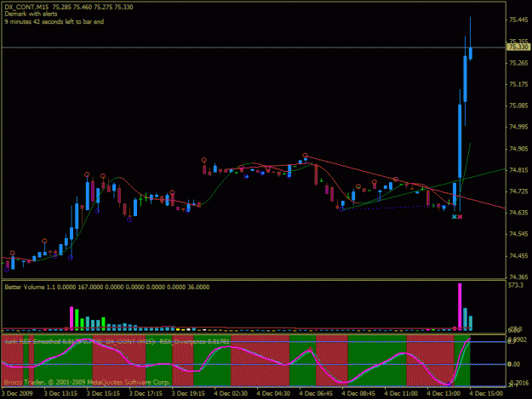Click the '4 Dec 11:00' time axis label
Image resolution: width=532 pixels, height=399 pixels.
tap(401, 393)
